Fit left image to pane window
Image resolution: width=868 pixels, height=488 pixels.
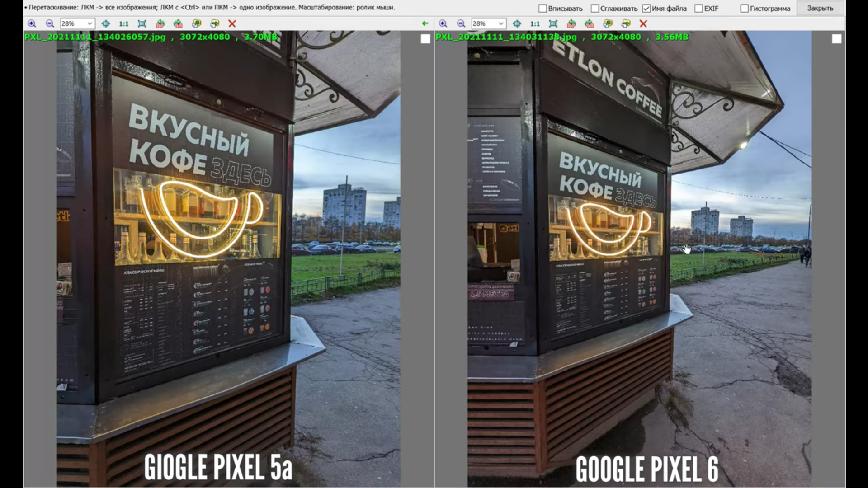142,23
